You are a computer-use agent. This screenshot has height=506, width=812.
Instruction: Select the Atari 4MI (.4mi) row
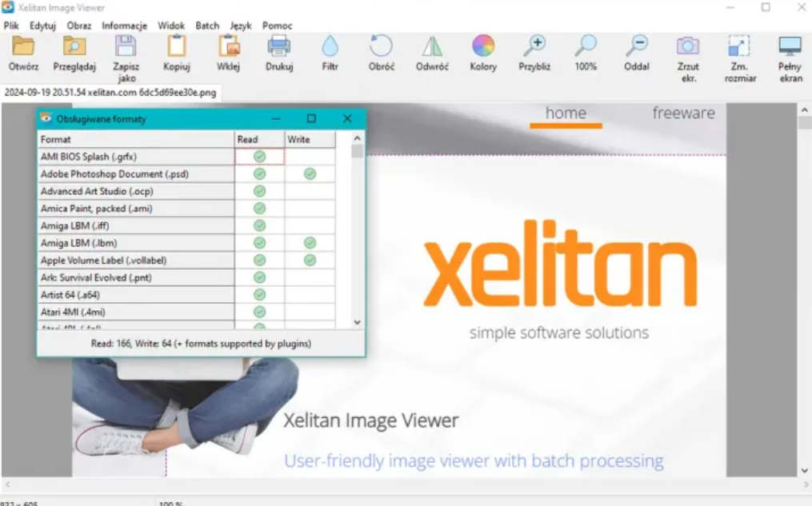(x=186, y=312)
